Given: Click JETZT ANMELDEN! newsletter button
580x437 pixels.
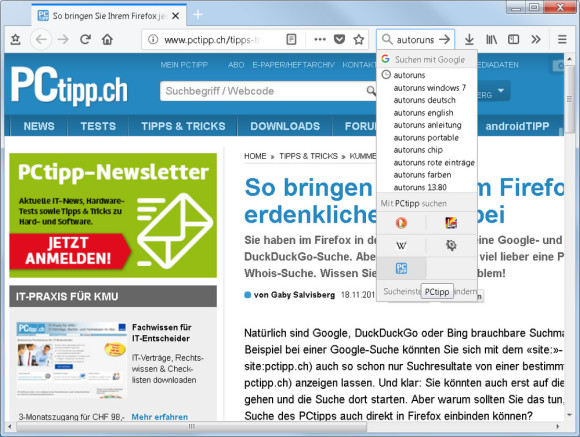Looking at the screenshot, I should (x=69, y=251).
